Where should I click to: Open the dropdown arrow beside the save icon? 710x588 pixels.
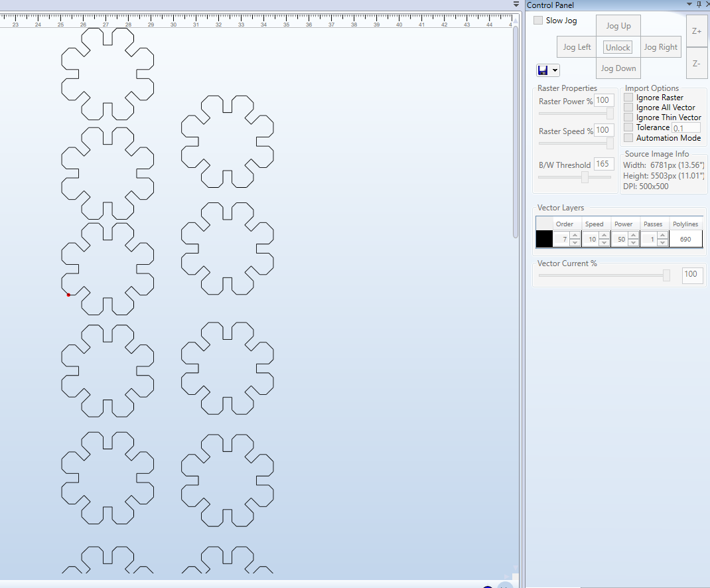pos(555,70)
